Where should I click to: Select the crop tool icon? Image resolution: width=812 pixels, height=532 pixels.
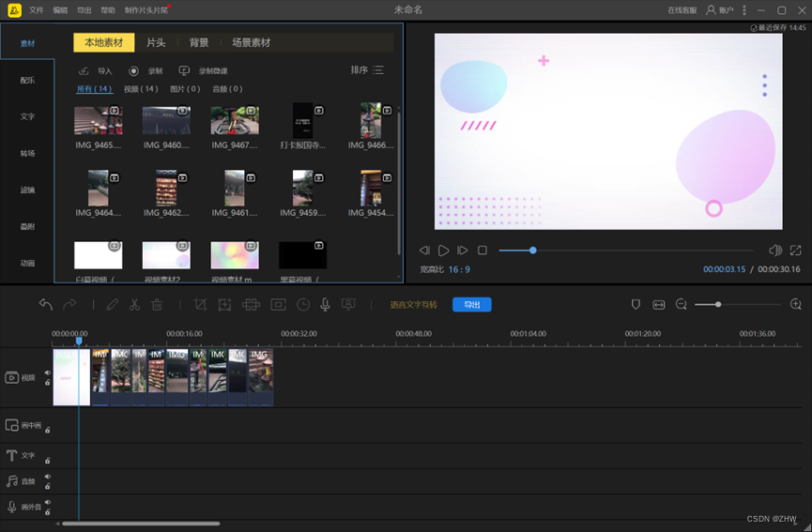pos(200,305)
